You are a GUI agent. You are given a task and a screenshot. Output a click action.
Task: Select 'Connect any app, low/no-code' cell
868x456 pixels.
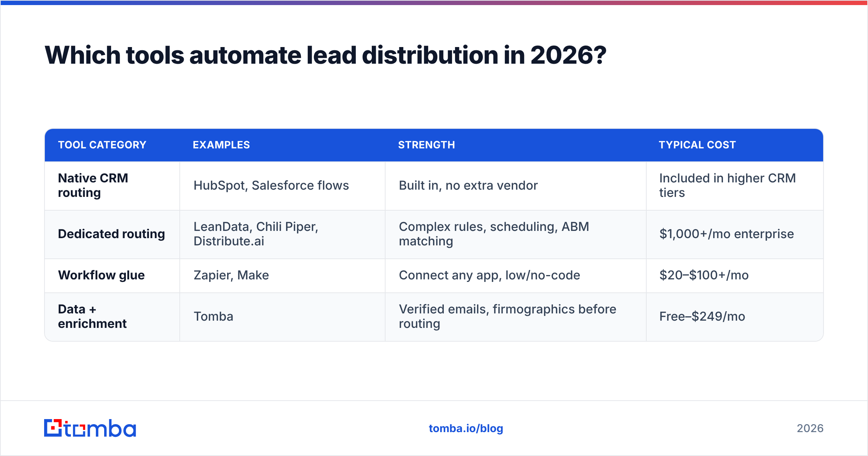(516, 276)
